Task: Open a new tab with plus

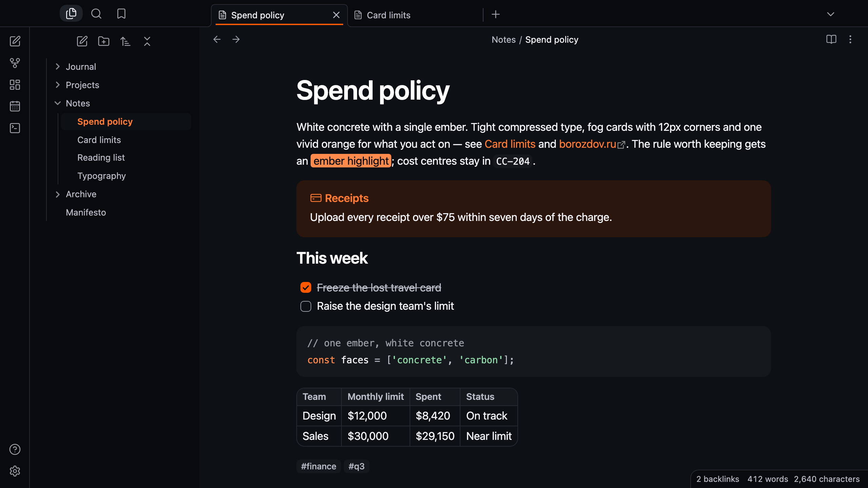Action: click(496, 14)
